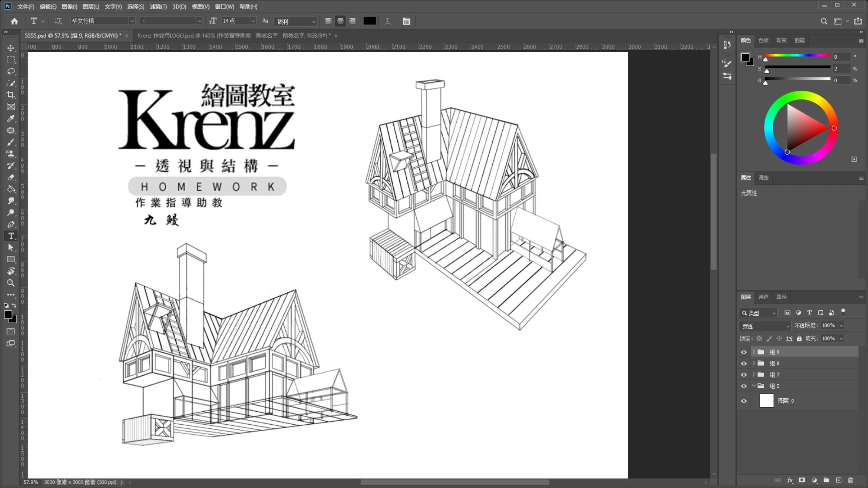This screenshot has height=488, width=868.
Task: Switch to the 通道 channels tab
Action: [763, 297]
